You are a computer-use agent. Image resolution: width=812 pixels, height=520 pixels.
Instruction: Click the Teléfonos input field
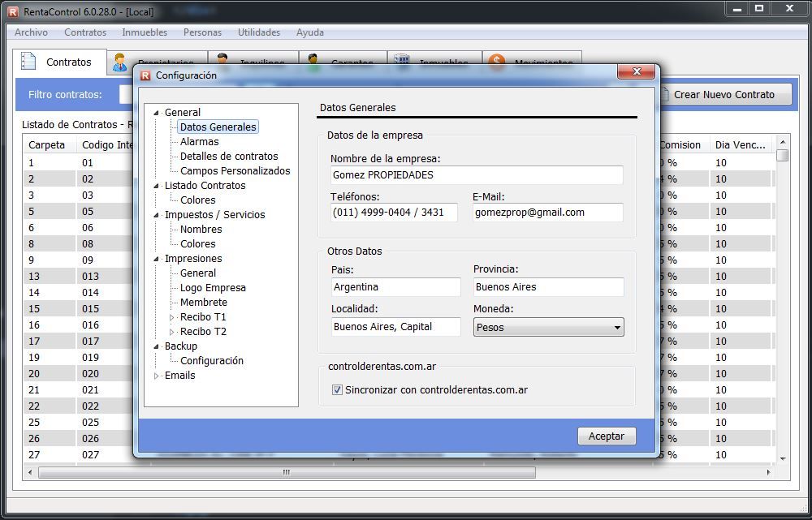tap(394, 213)
